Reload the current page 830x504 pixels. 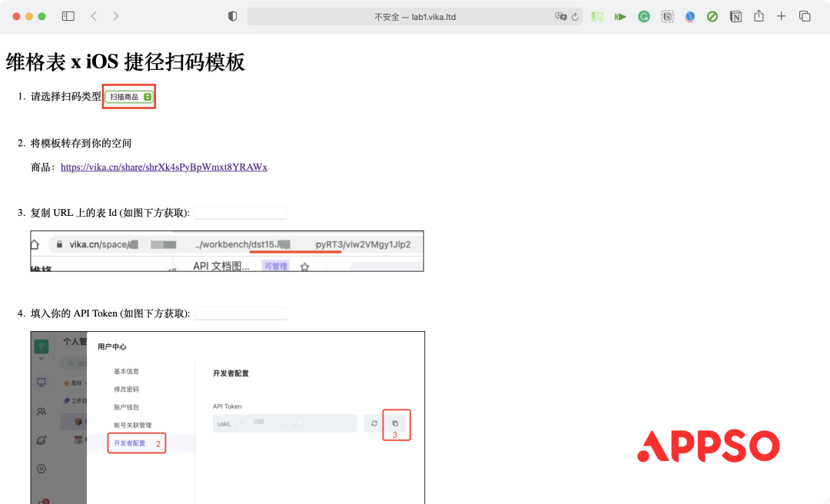[x=575, y=17]
